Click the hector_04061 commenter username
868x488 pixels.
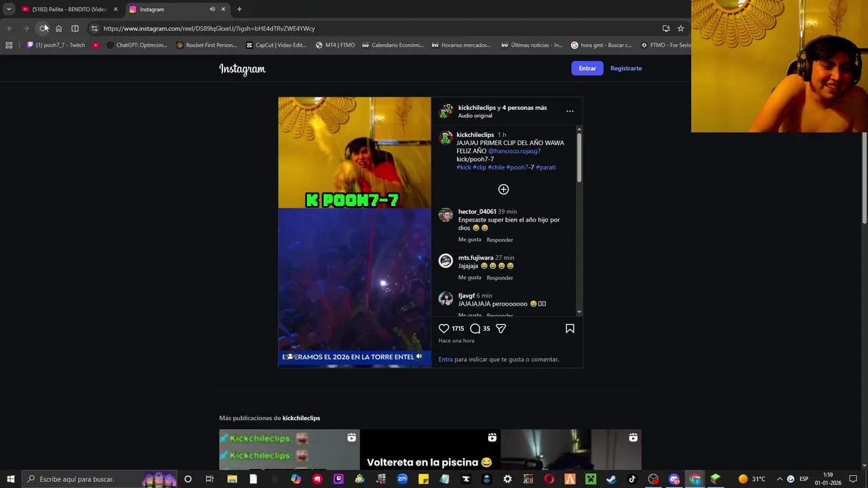coord(477,211)
